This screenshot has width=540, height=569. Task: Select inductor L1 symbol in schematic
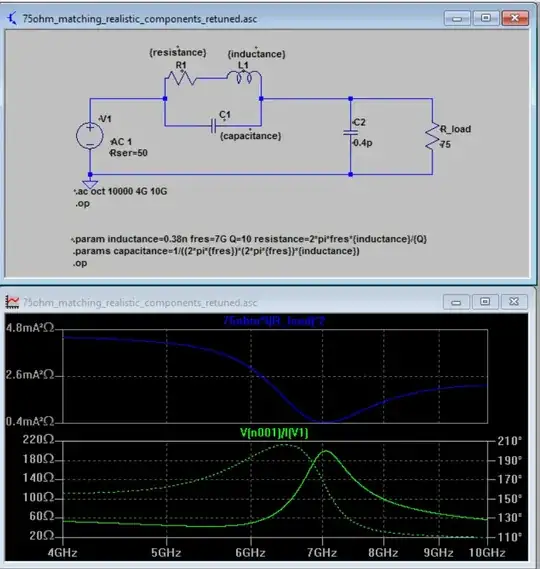(244, 77)
